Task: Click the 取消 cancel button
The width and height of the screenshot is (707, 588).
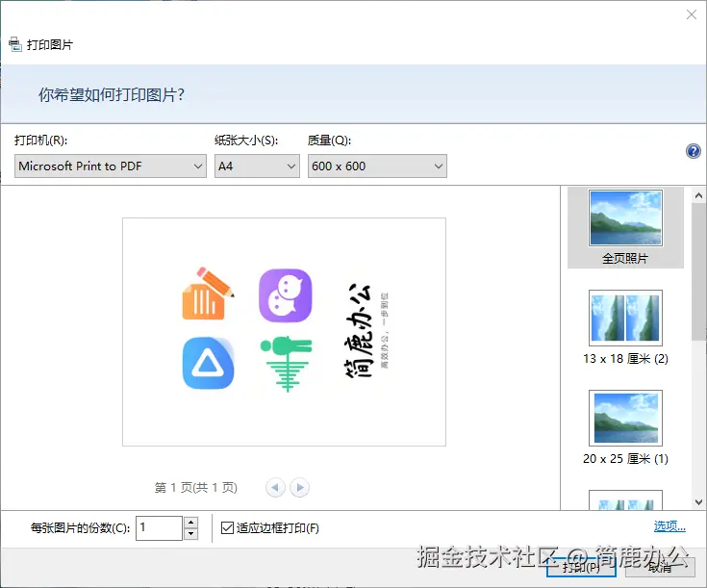Action: point(660,567)
